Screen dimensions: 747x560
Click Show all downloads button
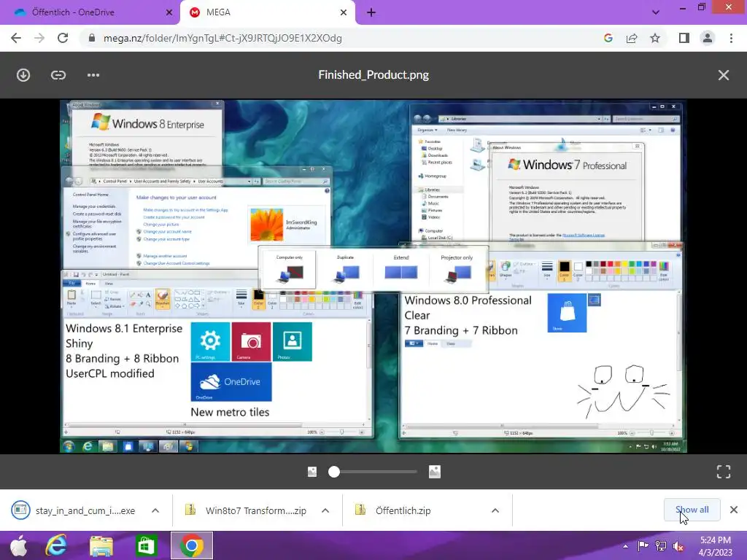(692, 510)
